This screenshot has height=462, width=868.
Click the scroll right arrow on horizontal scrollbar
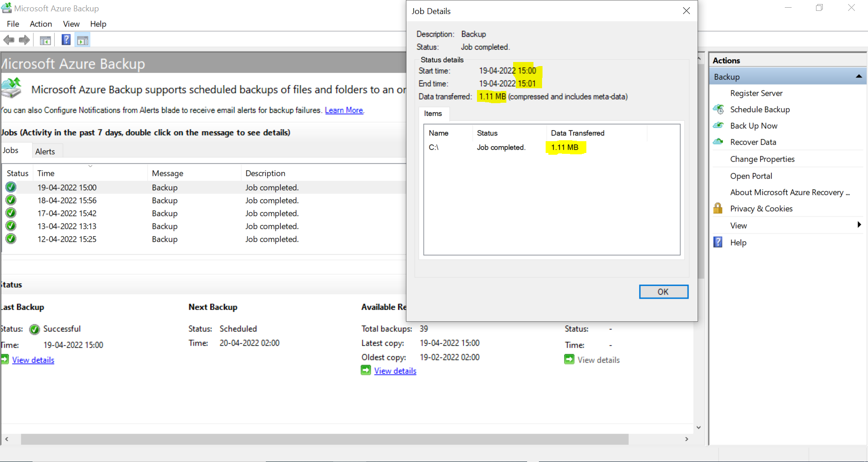(x=687, y=439)
